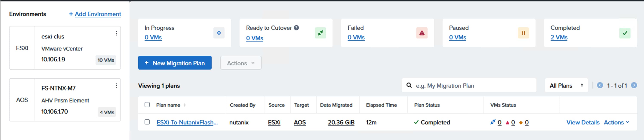This screenshot has width=644, height=140.
Task: Toggle the select-all plans checkbox
Action: tap(147, 105)
